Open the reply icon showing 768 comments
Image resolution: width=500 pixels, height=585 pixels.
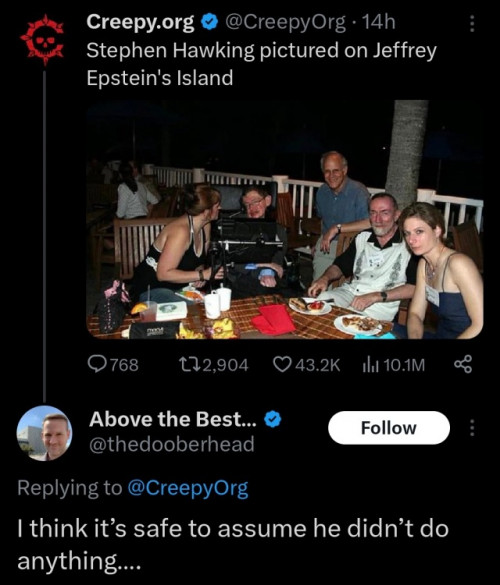97,364
